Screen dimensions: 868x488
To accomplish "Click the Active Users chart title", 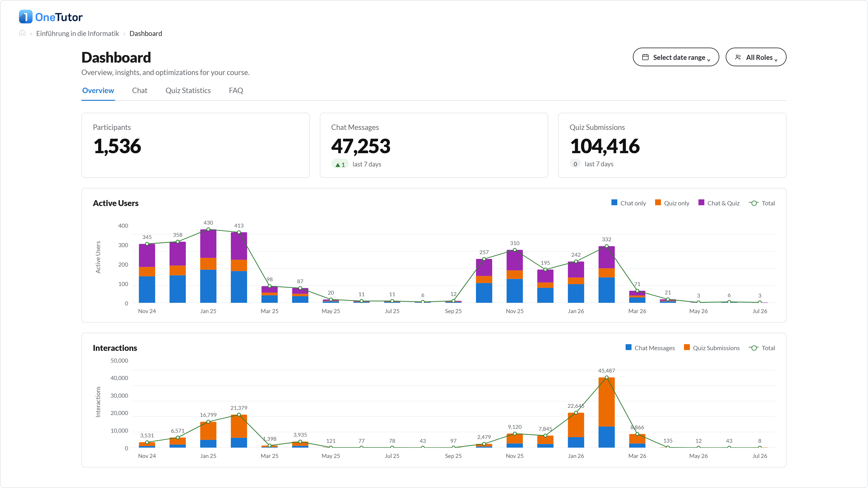I will tap(116, 203).
